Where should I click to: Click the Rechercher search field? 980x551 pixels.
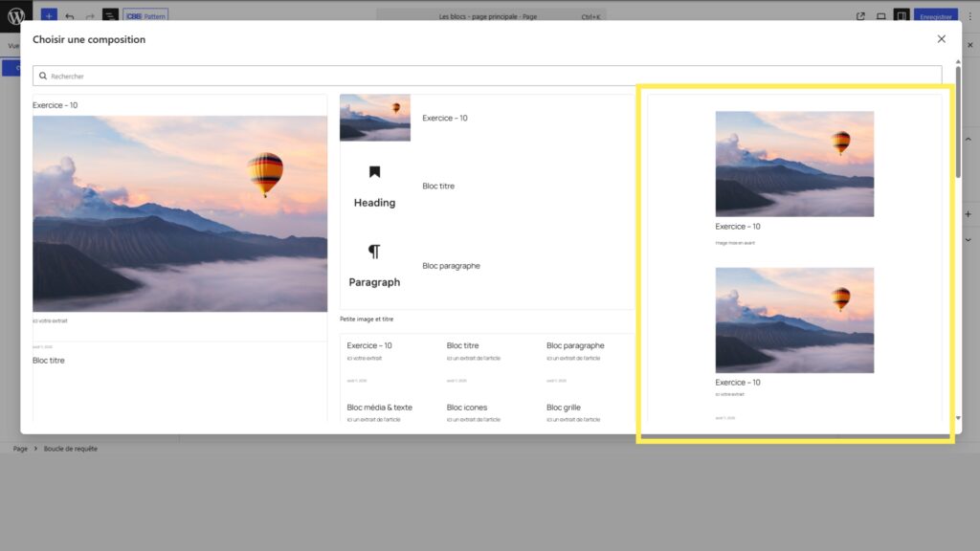(487, 76)
